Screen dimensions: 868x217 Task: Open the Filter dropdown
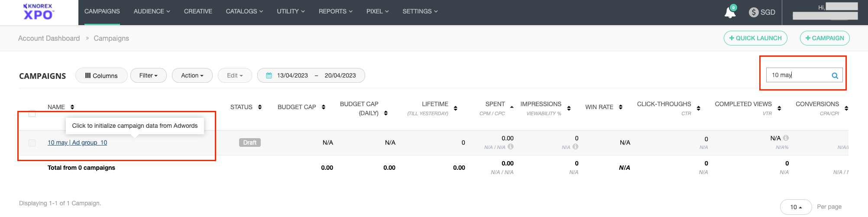click(148, 75)
